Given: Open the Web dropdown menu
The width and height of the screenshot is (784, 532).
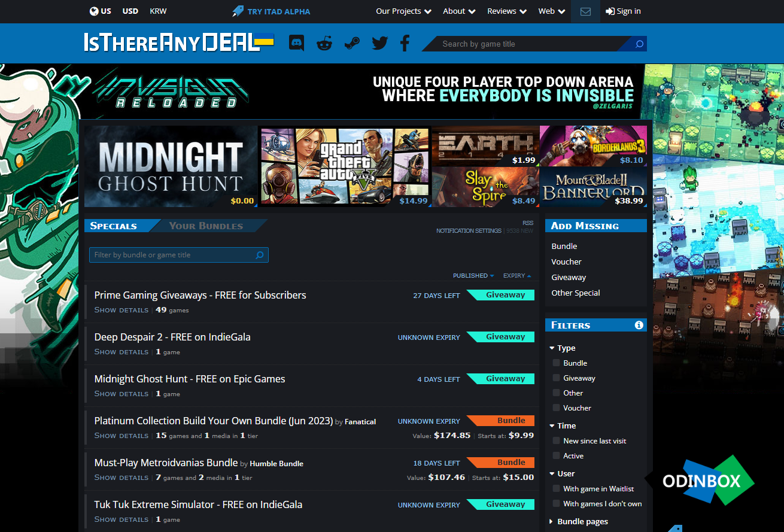Looking at the screenshot, I should [x=552, y=11].
